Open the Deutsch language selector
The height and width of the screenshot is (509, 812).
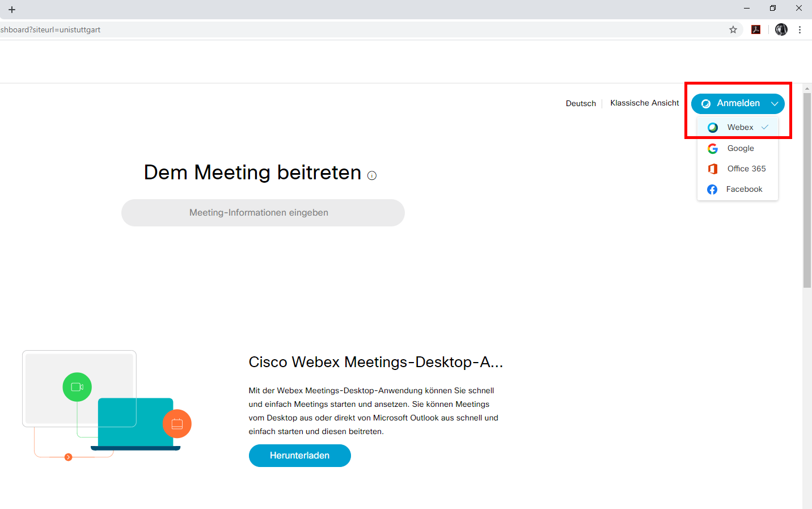[581, 103]
